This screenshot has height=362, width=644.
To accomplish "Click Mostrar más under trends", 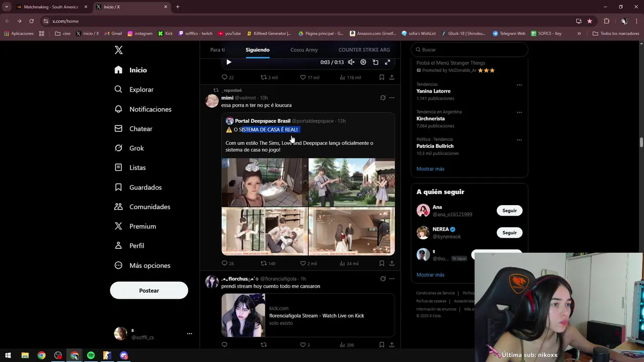I will (x=430, y=169).
